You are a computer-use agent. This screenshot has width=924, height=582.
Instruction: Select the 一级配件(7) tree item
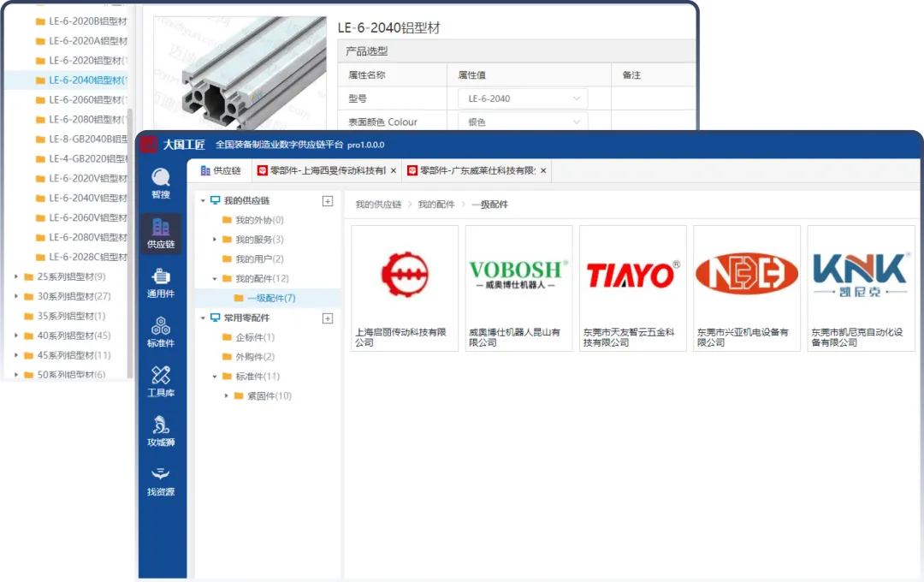click(x=268, y=299)
